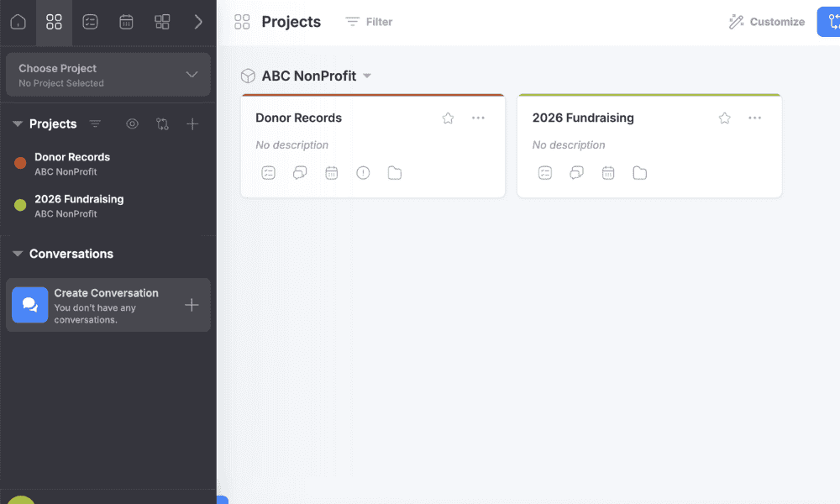Open the three-dot menu on Donor Records card
This screenshot has height=504, width=840.
478,118
